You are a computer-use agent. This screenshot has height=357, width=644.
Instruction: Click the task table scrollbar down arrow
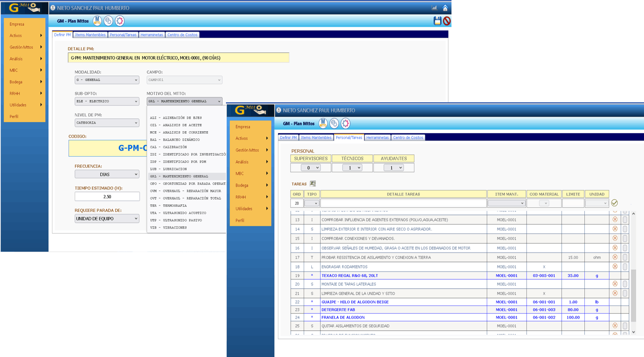(x=633, y=332)
